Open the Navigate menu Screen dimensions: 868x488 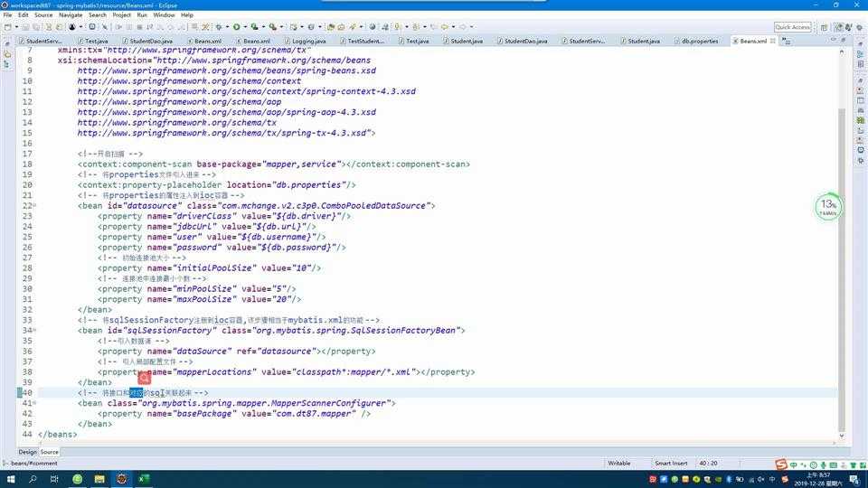pos(71,15)
